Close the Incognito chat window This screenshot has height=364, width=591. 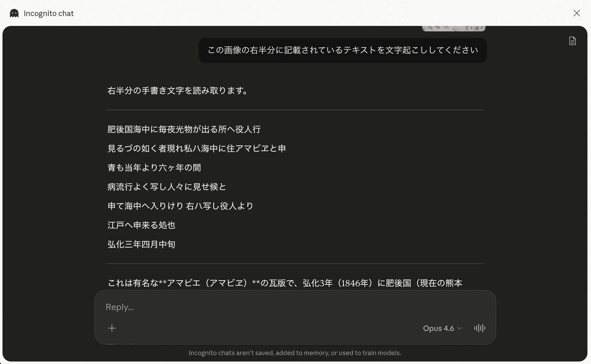pyautogui.click(x=576, y=13)
